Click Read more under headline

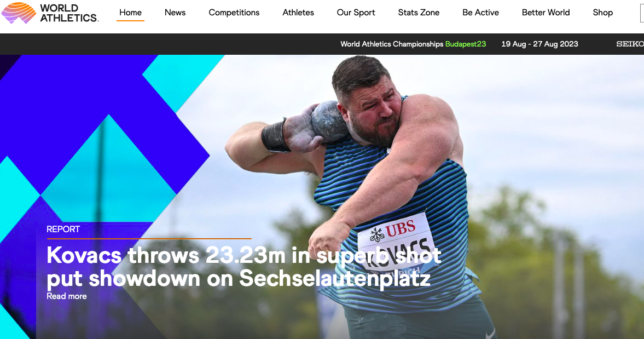(x=67, y=296)
